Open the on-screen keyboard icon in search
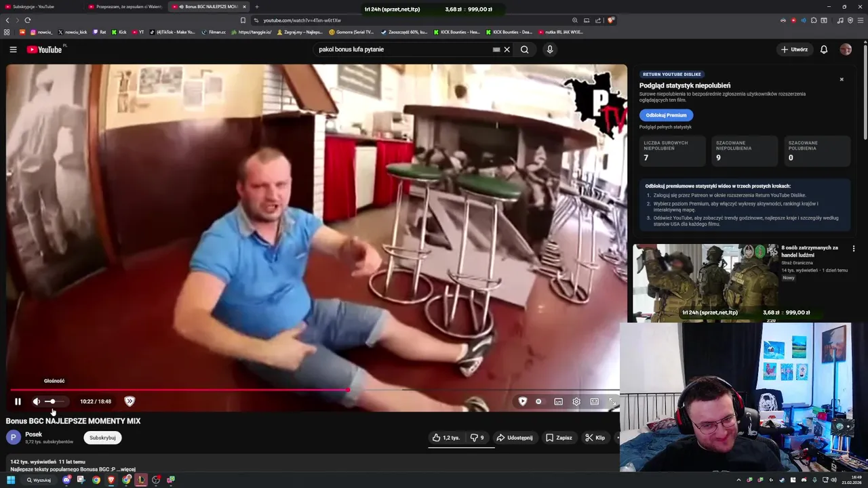This screenshot has height=488, width=868. pyautogui.click(x=496, y=49)
